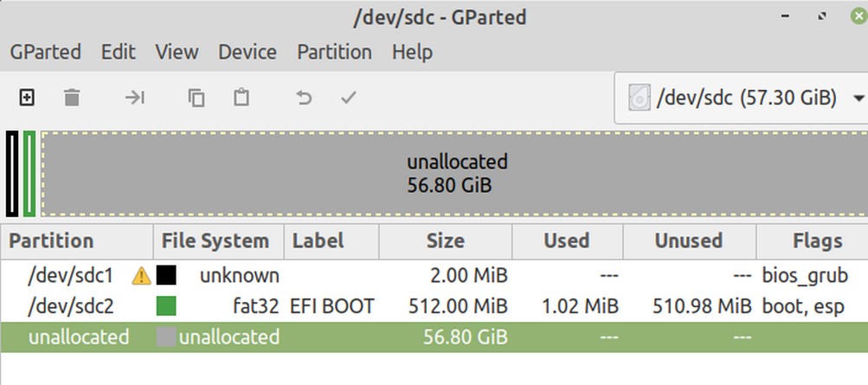Click the Paste partition clipboard icon
Screen dimensions: 868x385
241,98
